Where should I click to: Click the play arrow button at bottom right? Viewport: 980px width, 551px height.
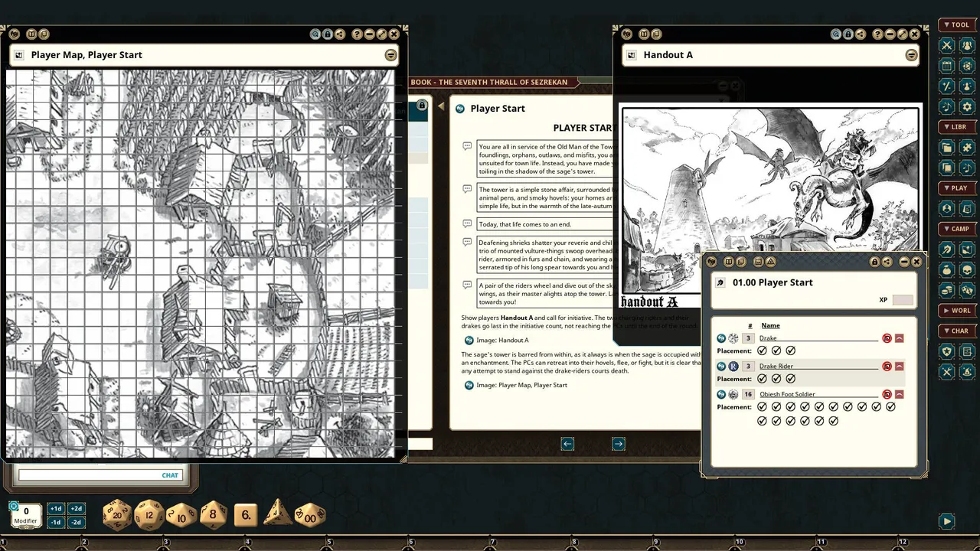tap(947, 521)
